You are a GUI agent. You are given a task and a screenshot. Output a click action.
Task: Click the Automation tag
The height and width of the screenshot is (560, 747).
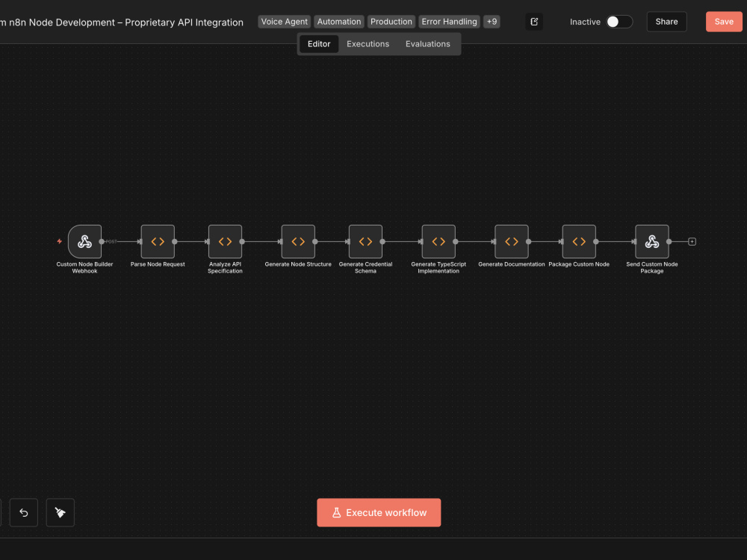click(x=339, y=22)
